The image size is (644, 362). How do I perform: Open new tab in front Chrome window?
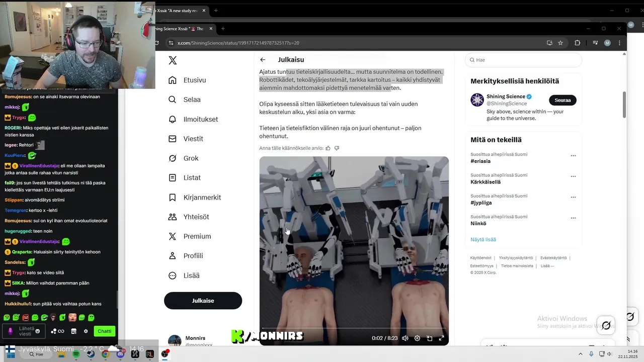click(223, 29)
